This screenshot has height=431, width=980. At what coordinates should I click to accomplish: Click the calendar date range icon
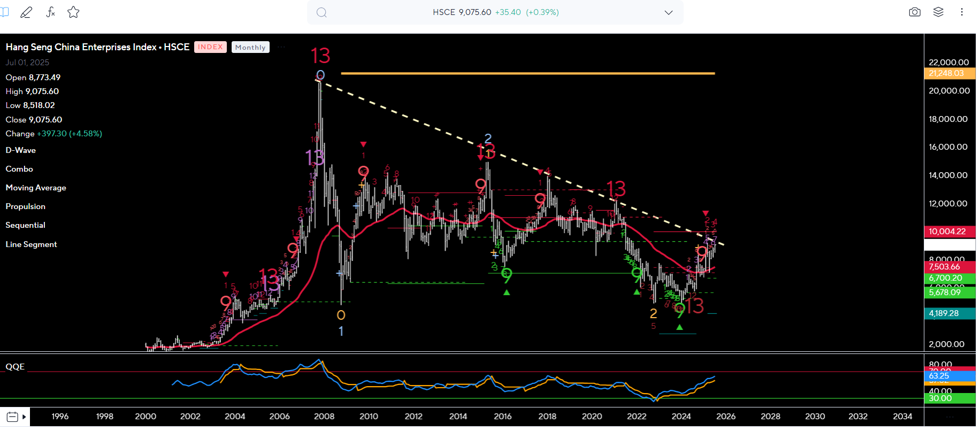[x=12, y=417]
